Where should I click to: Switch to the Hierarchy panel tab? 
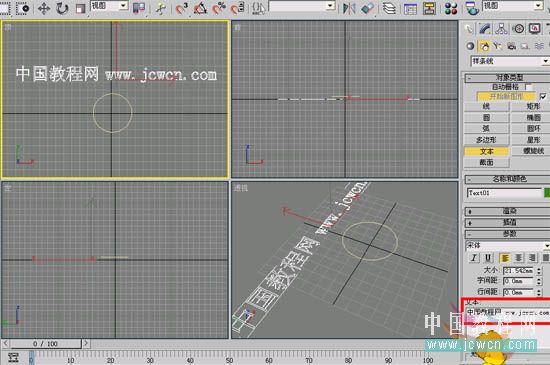pos(502,29)
